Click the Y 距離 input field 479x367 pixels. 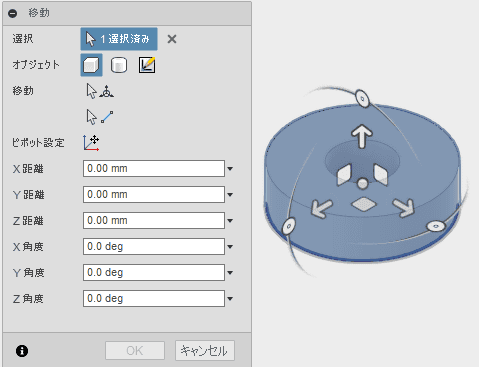click(x=154, y=195)
